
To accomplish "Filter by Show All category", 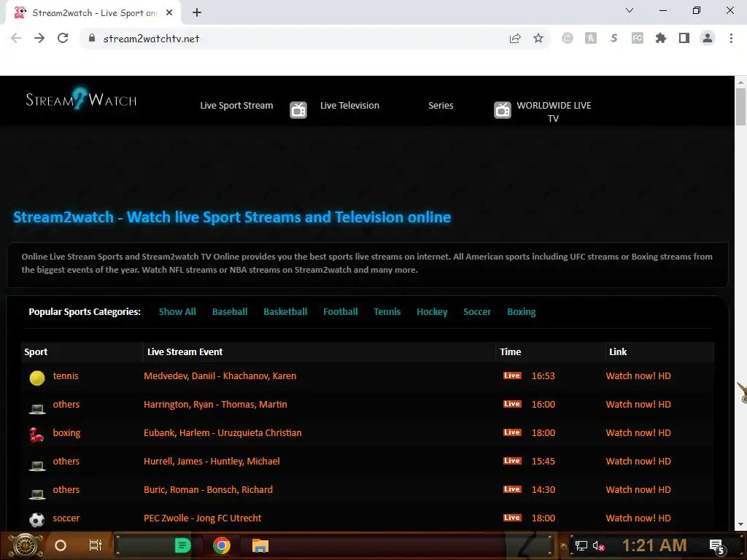I will click(x=177, y=312).
